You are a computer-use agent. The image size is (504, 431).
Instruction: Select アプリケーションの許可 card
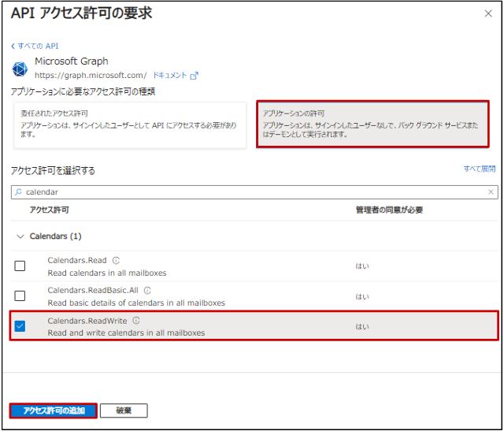click(372, 124)
